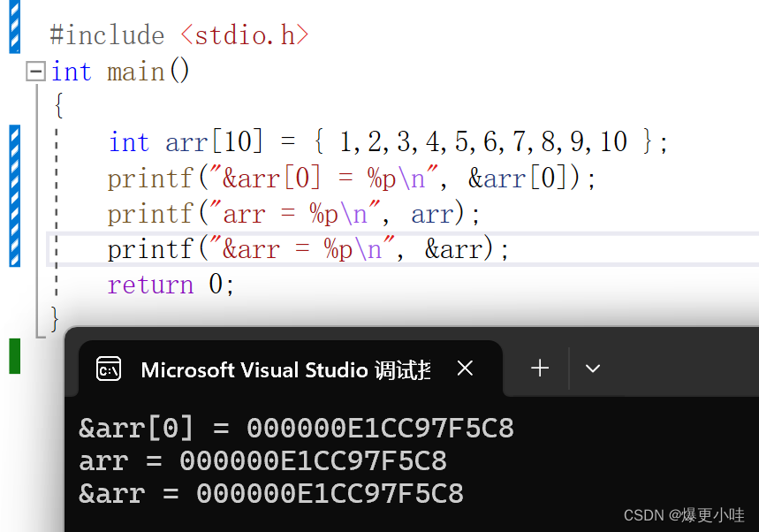Click console output line arr = 000000E1CC97F5C8
The height and width of the screenshot is (532, 759).
point(262,460)
